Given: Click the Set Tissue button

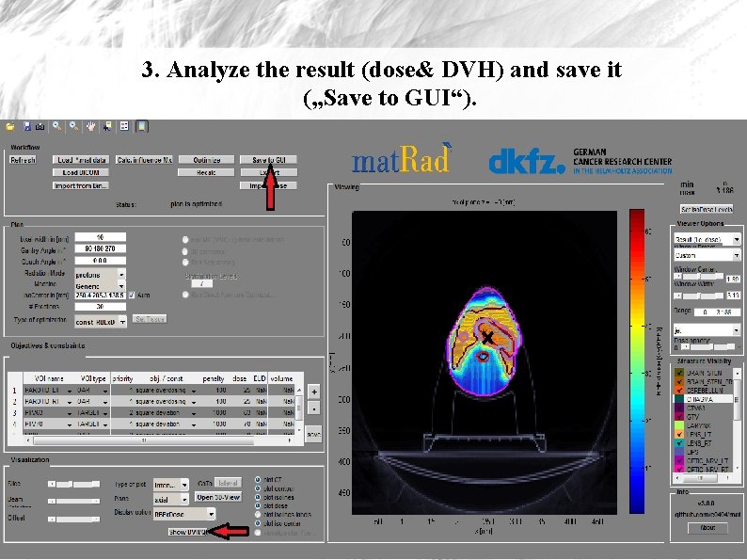Looking at the screenshot, I should 150,319.
